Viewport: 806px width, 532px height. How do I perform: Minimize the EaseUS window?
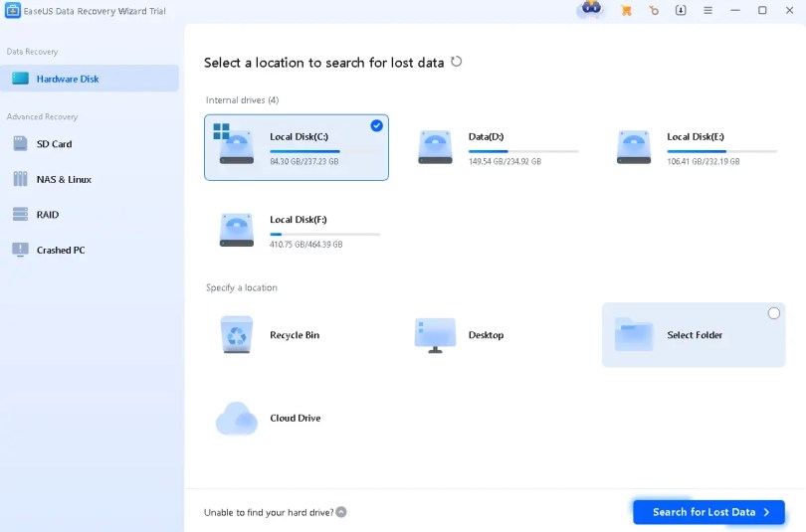(735, 10)
